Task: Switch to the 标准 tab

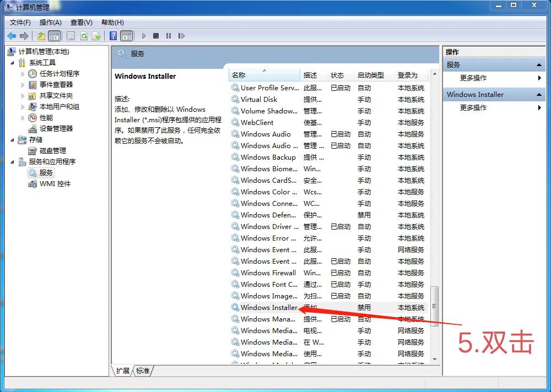Action: tap(142, 371)
